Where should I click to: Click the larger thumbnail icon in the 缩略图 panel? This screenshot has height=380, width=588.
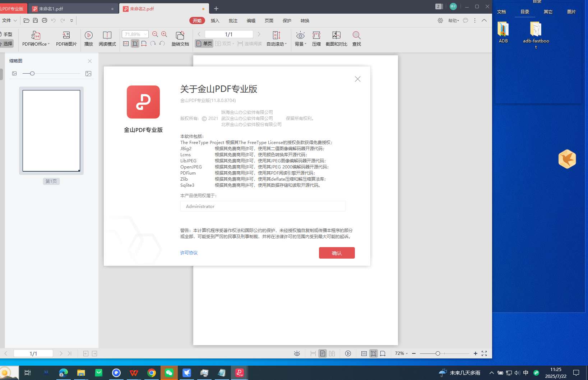click(x=88, y=74)
